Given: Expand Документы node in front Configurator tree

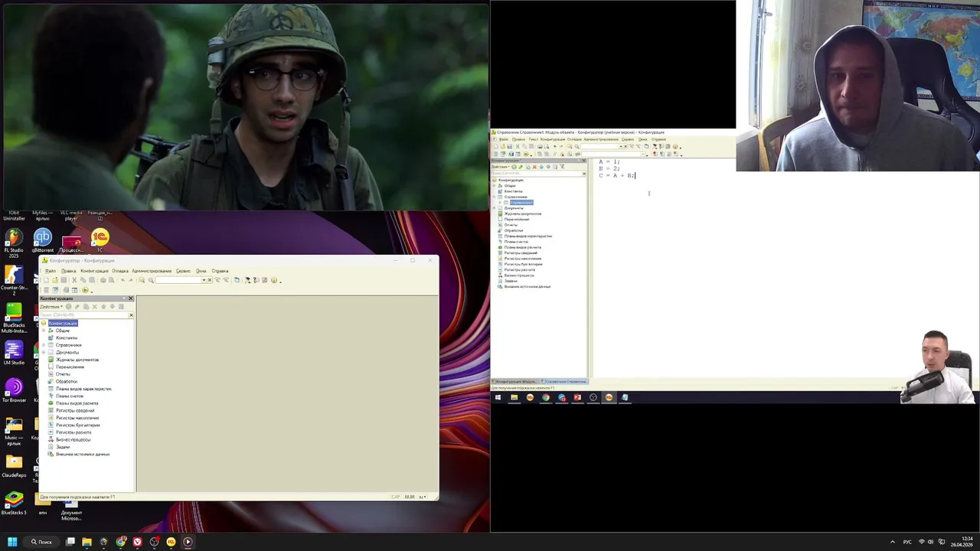Looking at the screenshot, I should coord(44,352).
